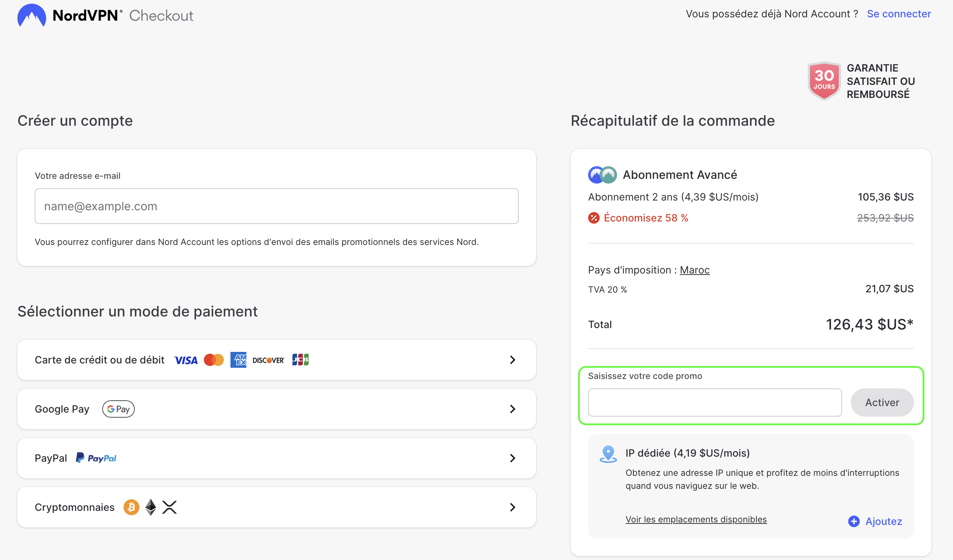The height and width of the screenshot is (560, 953).
Task: Click the promotional emails notice text
Action: (257, 242)
